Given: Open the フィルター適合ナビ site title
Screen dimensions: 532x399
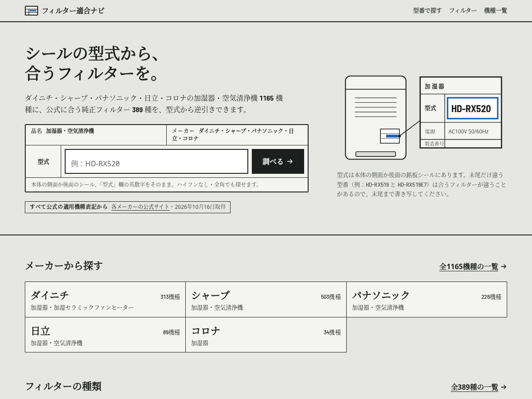Looking at the screenshot, I should (x=73, y=11).
